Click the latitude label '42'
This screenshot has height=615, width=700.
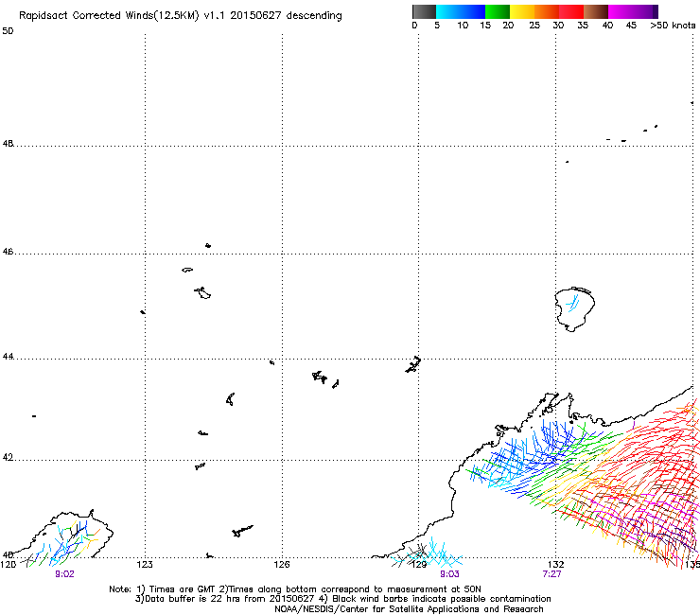click(x=8, y=457)
